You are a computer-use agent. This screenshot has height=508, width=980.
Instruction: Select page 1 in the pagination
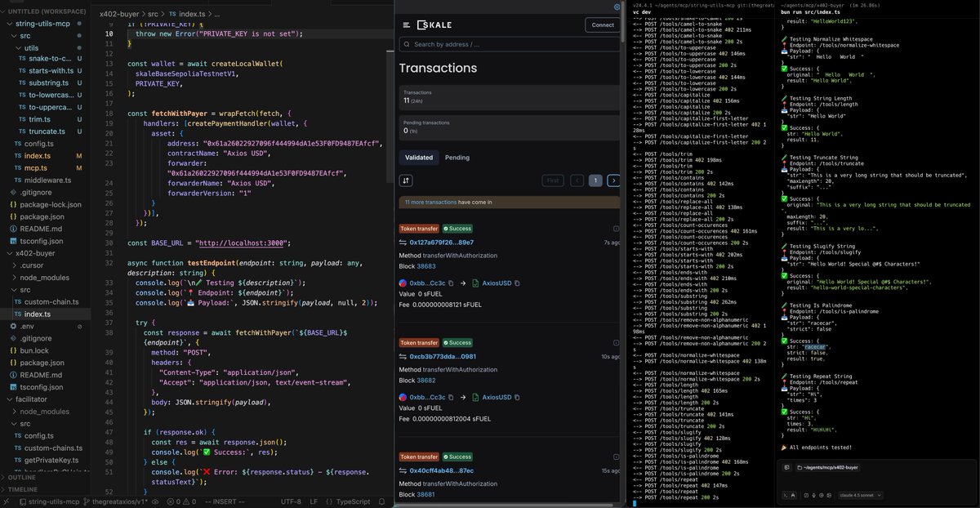point(595,180)
